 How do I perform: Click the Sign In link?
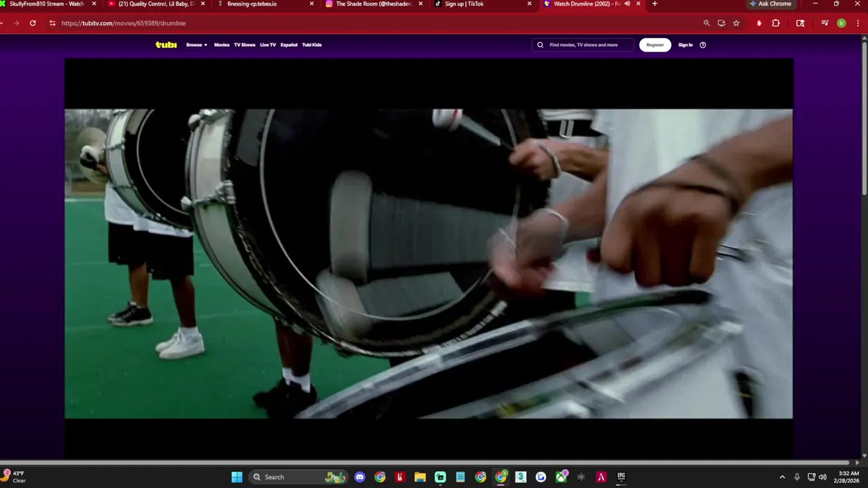[x=686, y=45]
